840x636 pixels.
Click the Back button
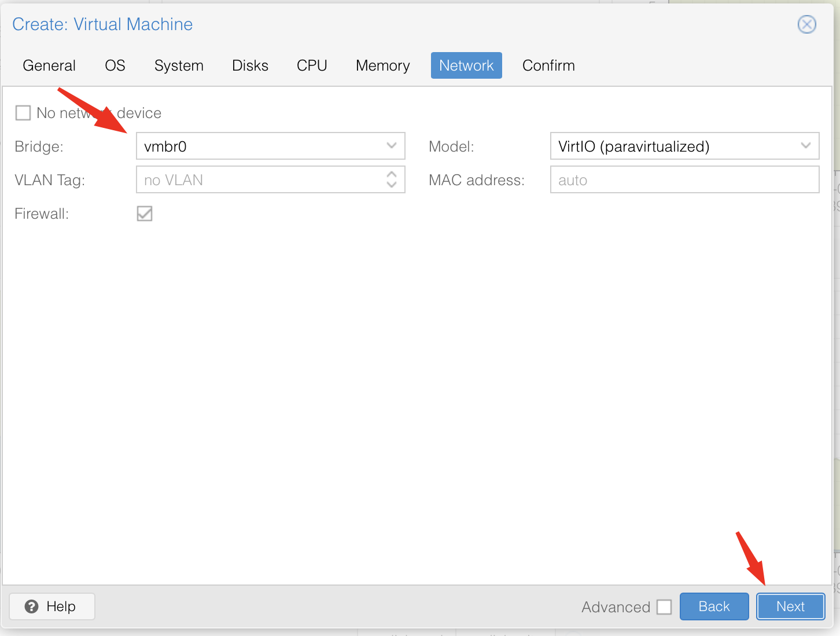coord(714,606)
